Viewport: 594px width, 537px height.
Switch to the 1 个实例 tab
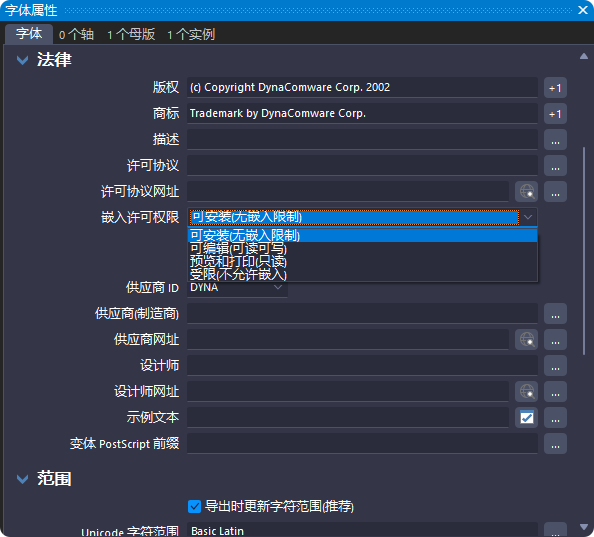click(191, 35)
